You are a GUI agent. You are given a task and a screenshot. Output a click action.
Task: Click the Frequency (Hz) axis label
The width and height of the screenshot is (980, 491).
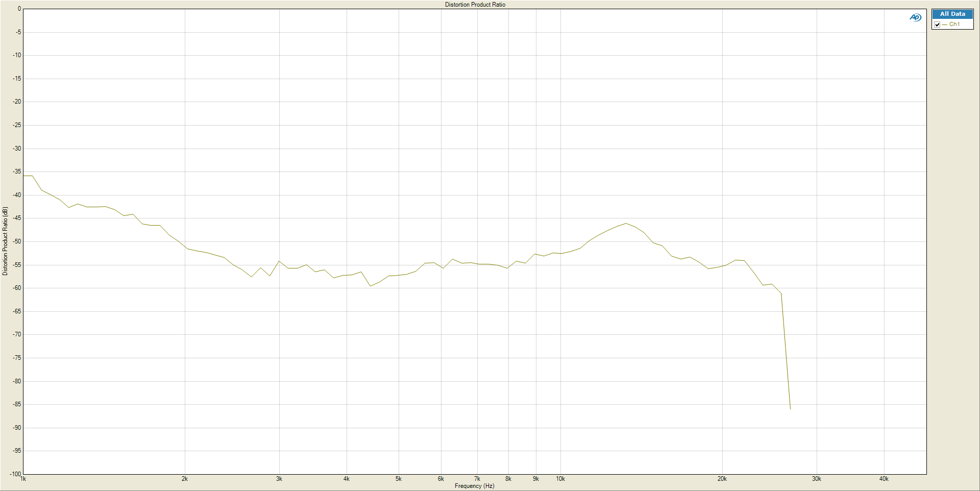pos(475,486)
